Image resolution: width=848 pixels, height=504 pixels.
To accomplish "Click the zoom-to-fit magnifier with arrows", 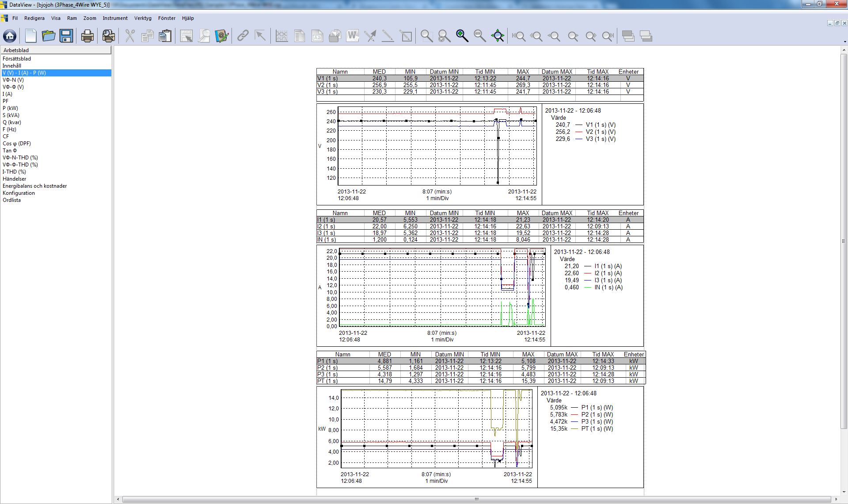I will coord(498,36).
